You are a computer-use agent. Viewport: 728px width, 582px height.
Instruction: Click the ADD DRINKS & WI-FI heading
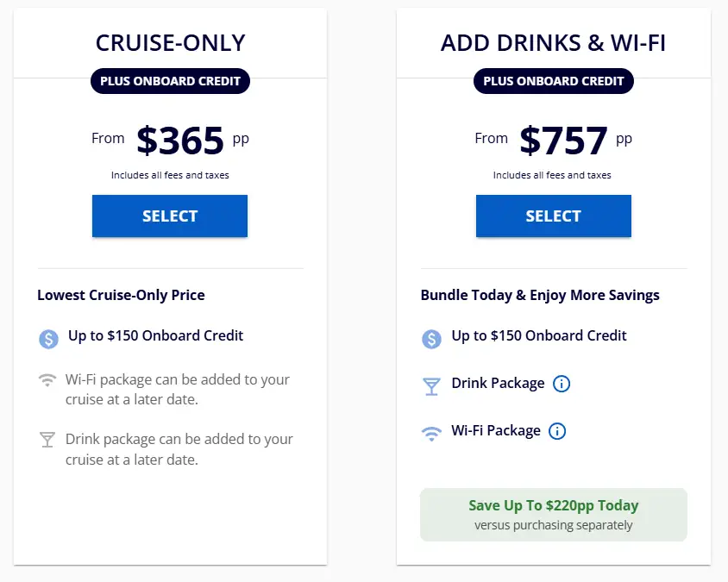[x=553, y=43]
